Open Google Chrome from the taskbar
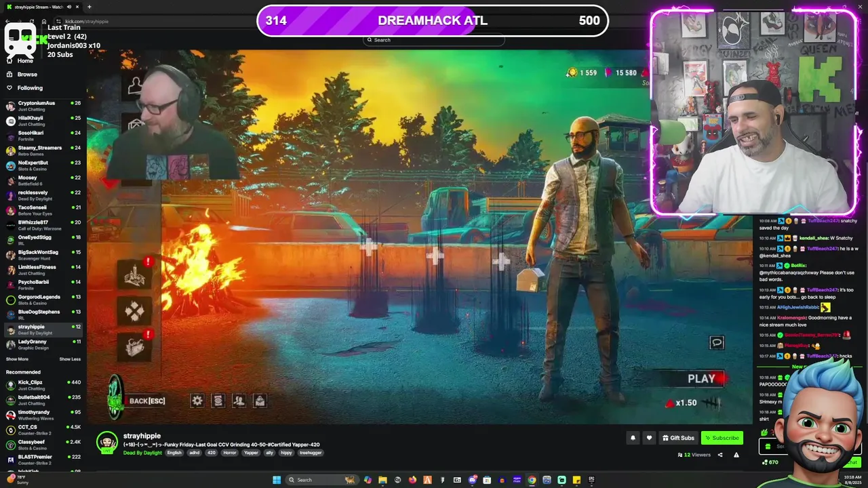The width and height of the screenshot is (868, 488). pyautogui.click(x=532, y=480)
